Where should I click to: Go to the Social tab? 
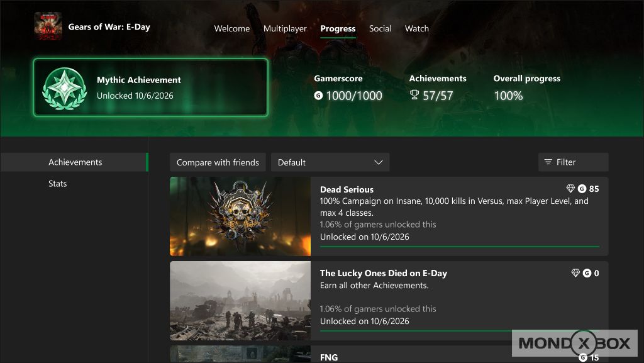coord(380,28)
